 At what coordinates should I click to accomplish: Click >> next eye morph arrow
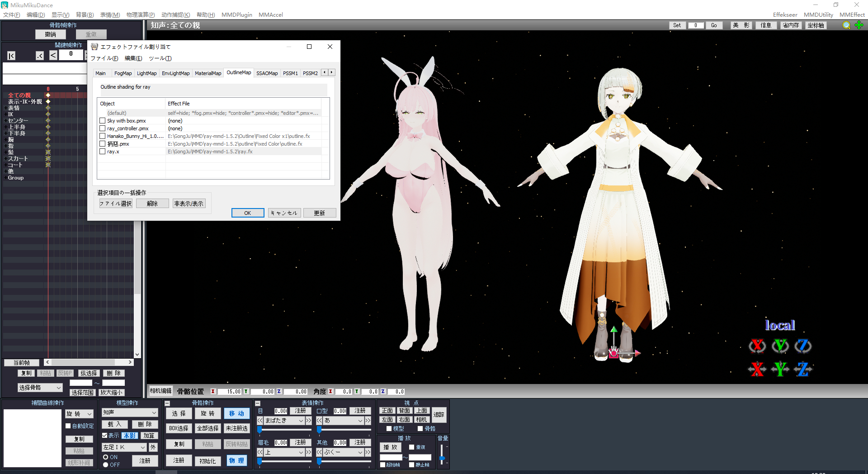[308, 421]
